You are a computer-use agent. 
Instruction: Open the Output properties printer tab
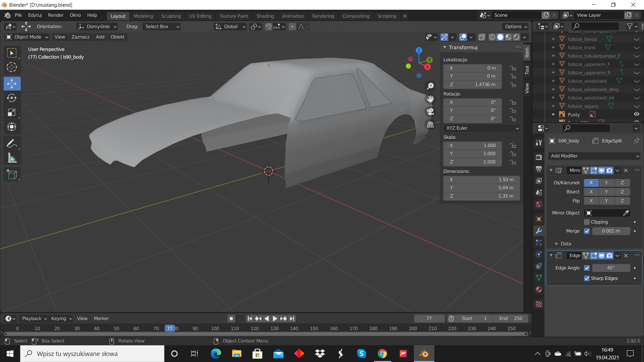click(x=539, y=169)
